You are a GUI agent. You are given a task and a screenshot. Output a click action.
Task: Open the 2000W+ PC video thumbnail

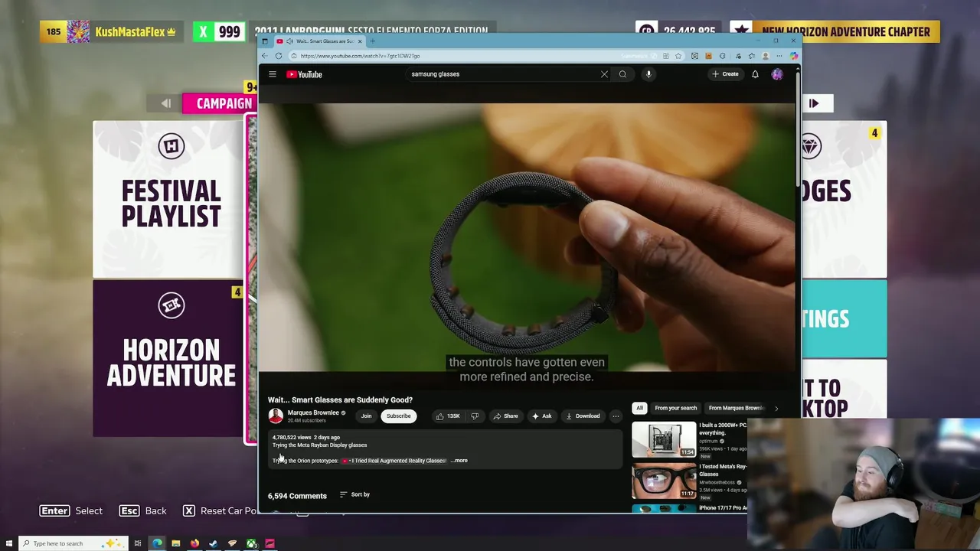click(x=664, y=439)
